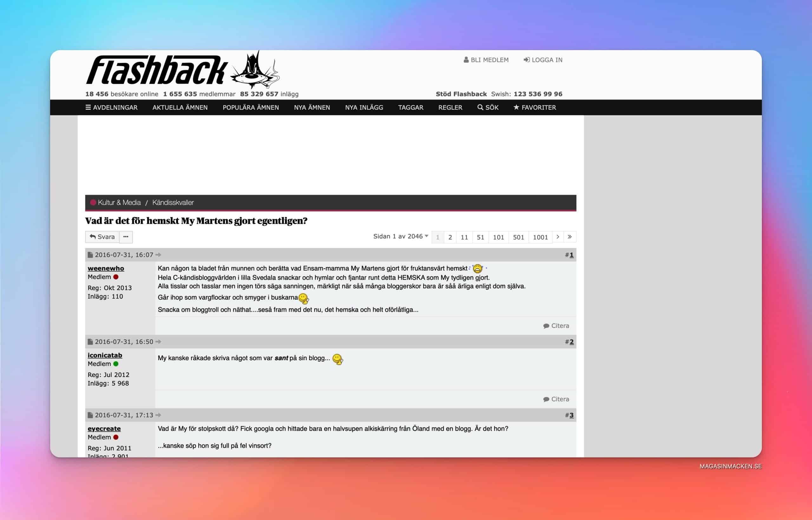The height and width of the screenshot is (520, 812).
Task: Click the 'Stöd Flashback' text
Action: coord(461,94)
